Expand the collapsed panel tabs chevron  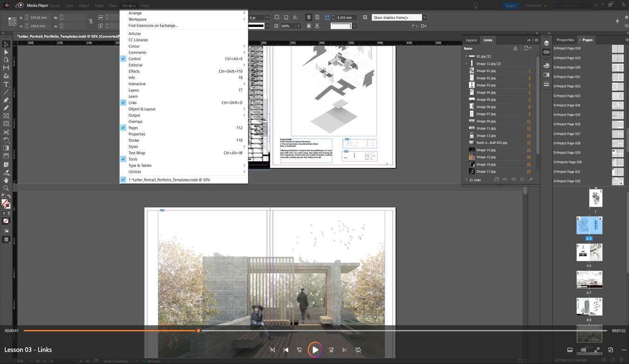(x=529, y=40)
